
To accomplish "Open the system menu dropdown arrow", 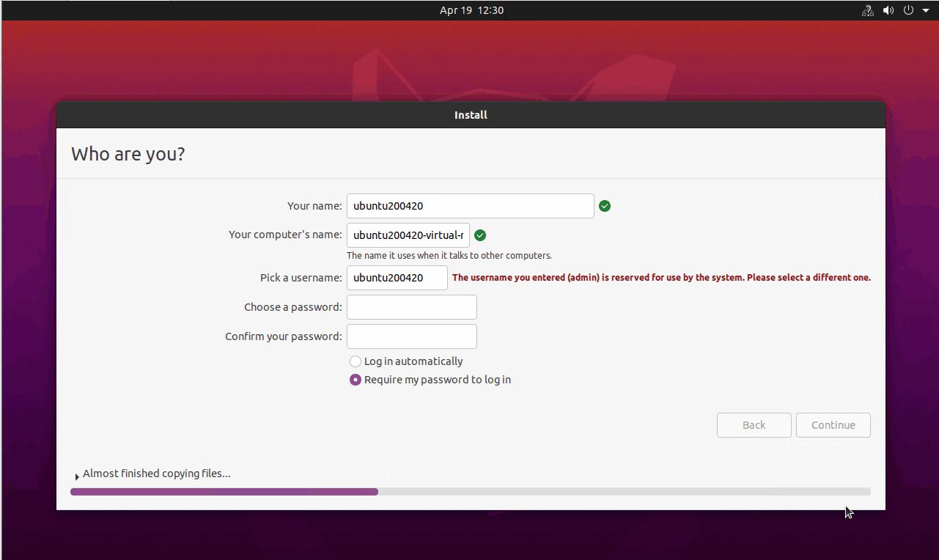I will coord(925,11).
